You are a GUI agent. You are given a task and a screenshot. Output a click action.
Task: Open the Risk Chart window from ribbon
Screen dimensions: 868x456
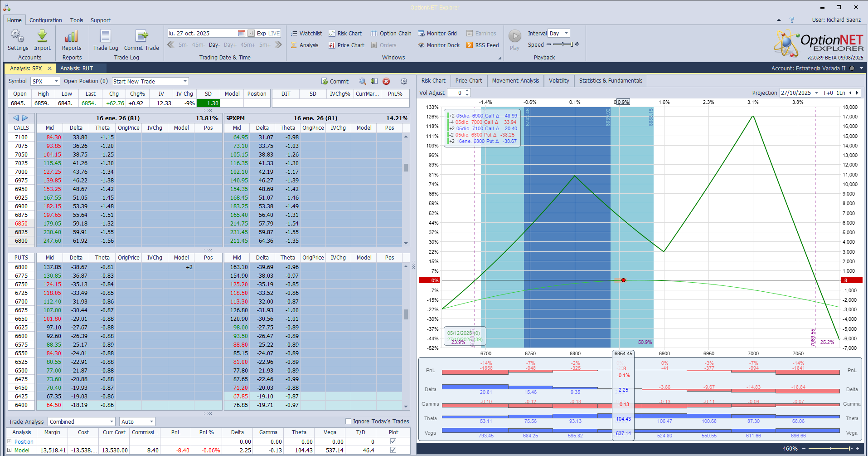(345, 33)
